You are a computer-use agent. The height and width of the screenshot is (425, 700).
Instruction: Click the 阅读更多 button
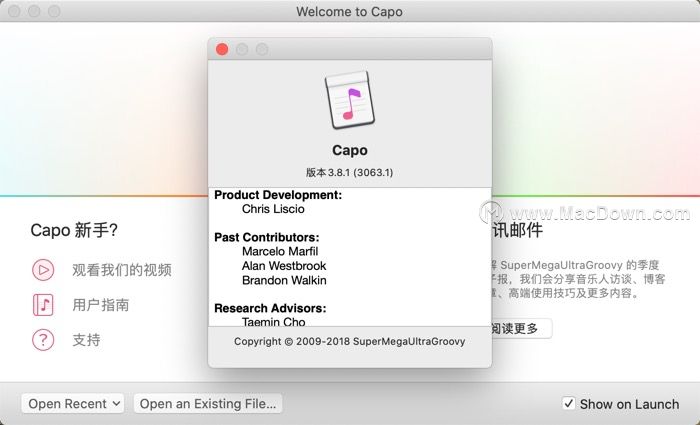click(521, 329)
